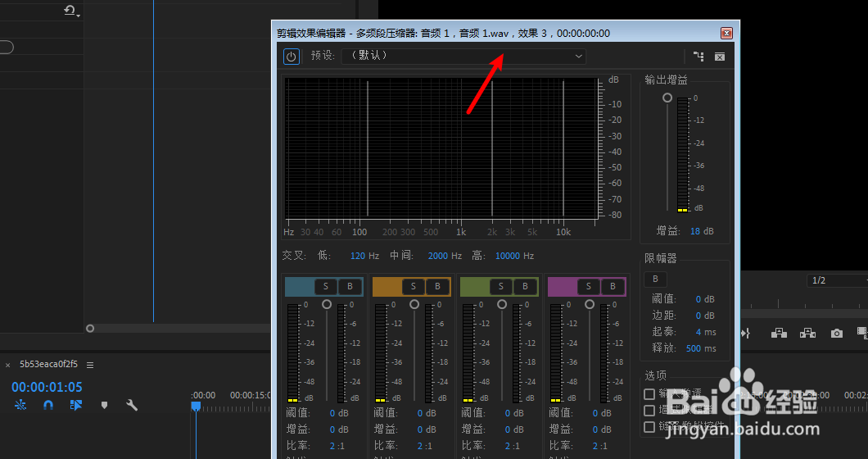Solo the green band with S
The height and width of the screenshot is (459, 868).
click(501, 287)
